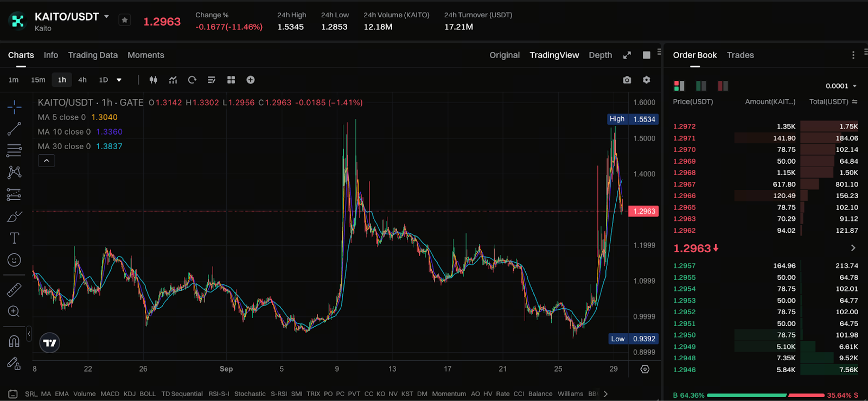Open KAITO/USDT pair selector dropdown
868x401 pixels.
click(x=106, y=16)
